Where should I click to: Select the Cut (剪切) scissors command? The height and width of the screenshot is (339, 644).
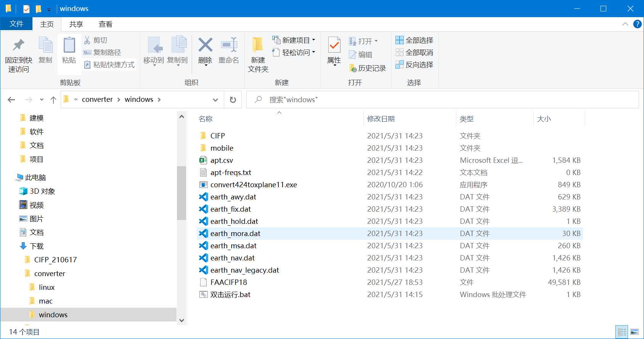[x=96, y=40]
